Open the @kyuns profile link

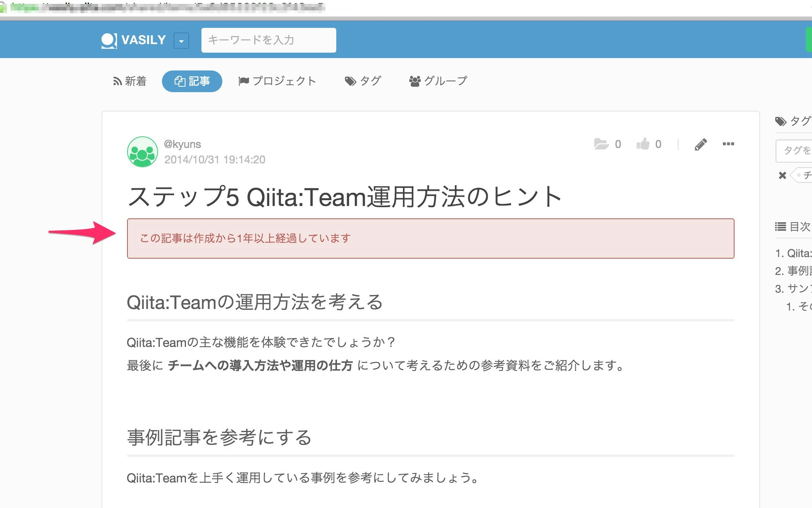[182, 144]
